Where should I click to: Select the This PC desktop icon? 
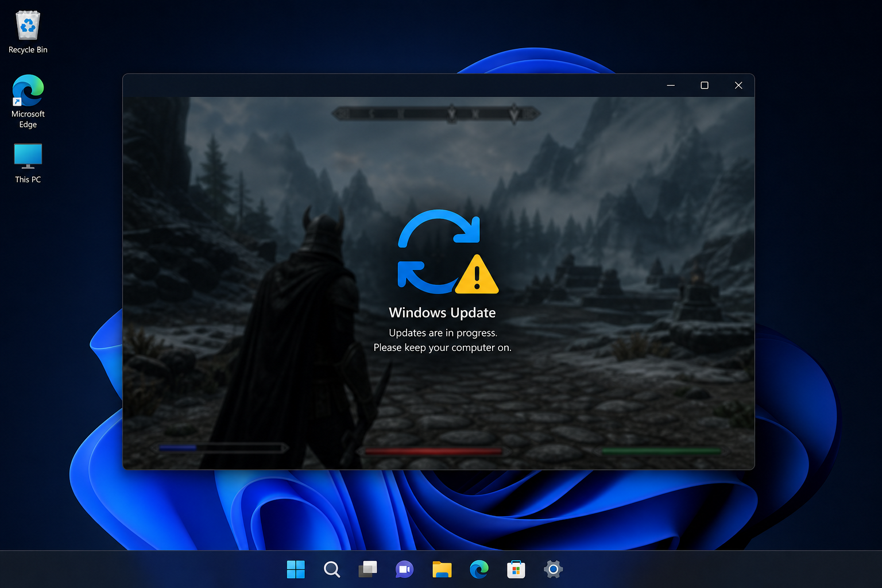point(28,164)
